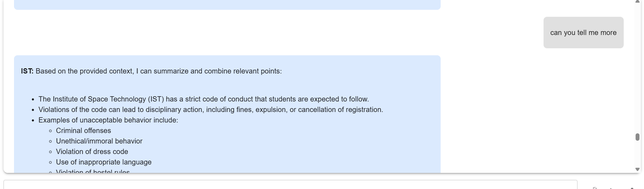This screenshot has height=189, width=644.
Task: Click the scrollbar track below the thumb
Action: pyautogui.click(x=637, y=154)
